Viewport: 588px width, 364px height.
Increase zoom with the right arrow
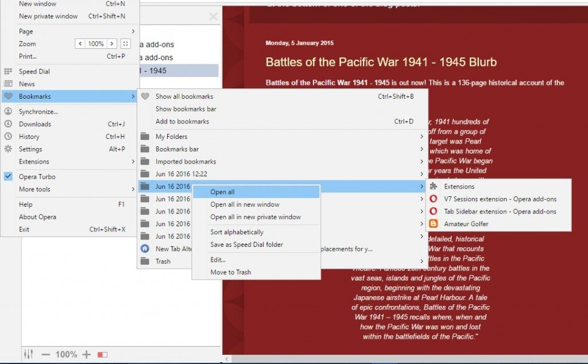[x=112, y=44]
